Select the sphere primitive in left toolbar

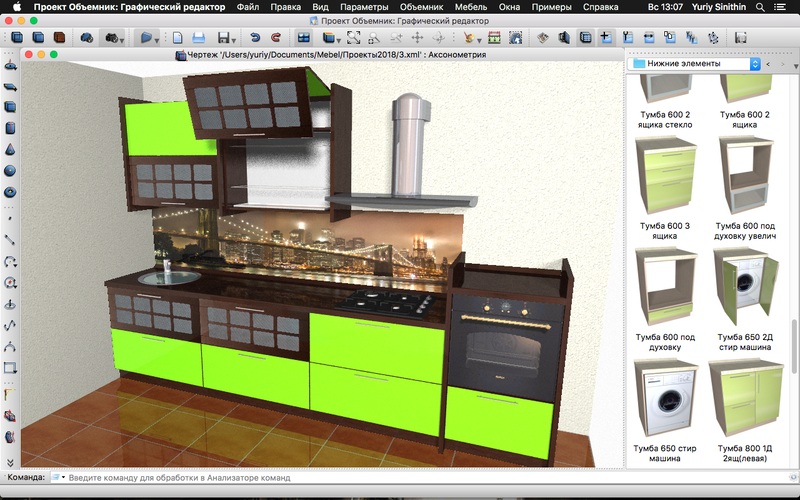coord(10,169)
